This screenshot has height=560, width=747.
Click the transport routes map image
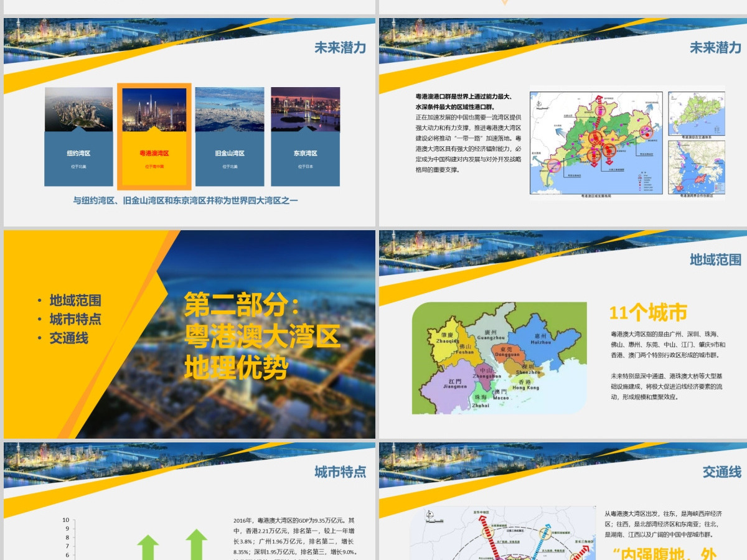503,533
